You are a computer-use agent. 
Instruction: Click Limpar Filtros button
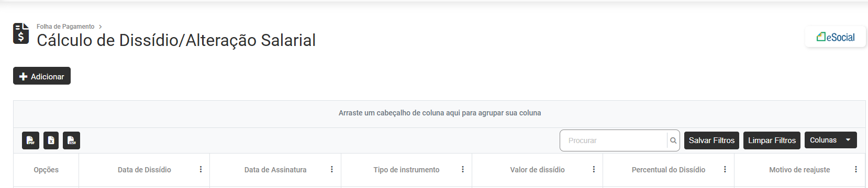(x=772, y=140)
